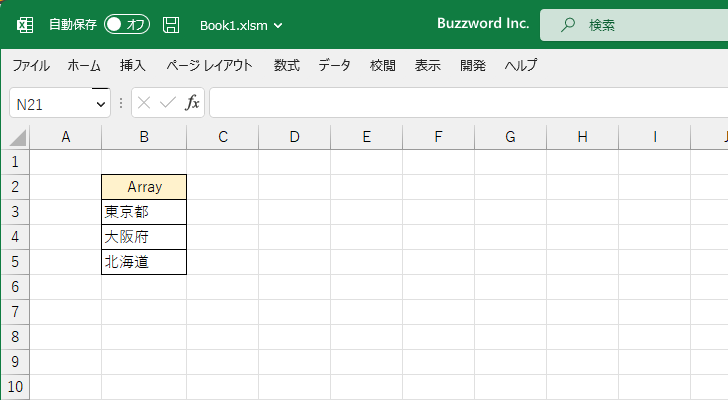Expand the Book1.xlsm filename dropdown
This screenshot has height=400, width=728.
[278, 26]
